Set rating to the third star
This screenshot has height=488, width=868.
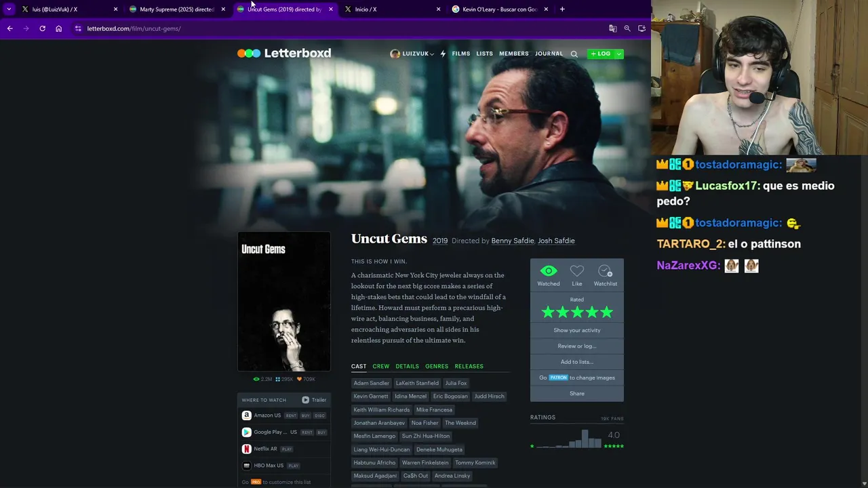coord(577,312)
